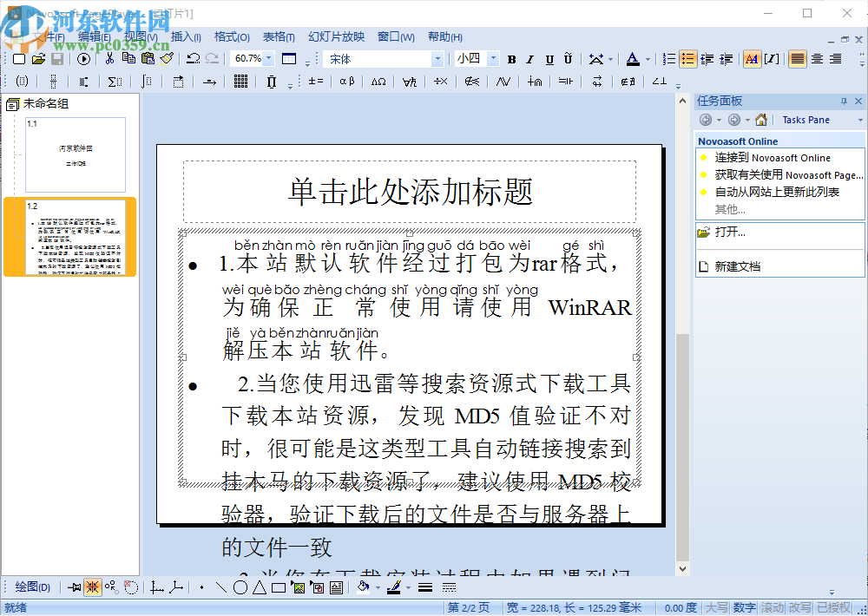Click the Greek letters αβ palette icon
The height and width of the screenshot is (616, 868).
pyautogui.click(x=346, y=82)
